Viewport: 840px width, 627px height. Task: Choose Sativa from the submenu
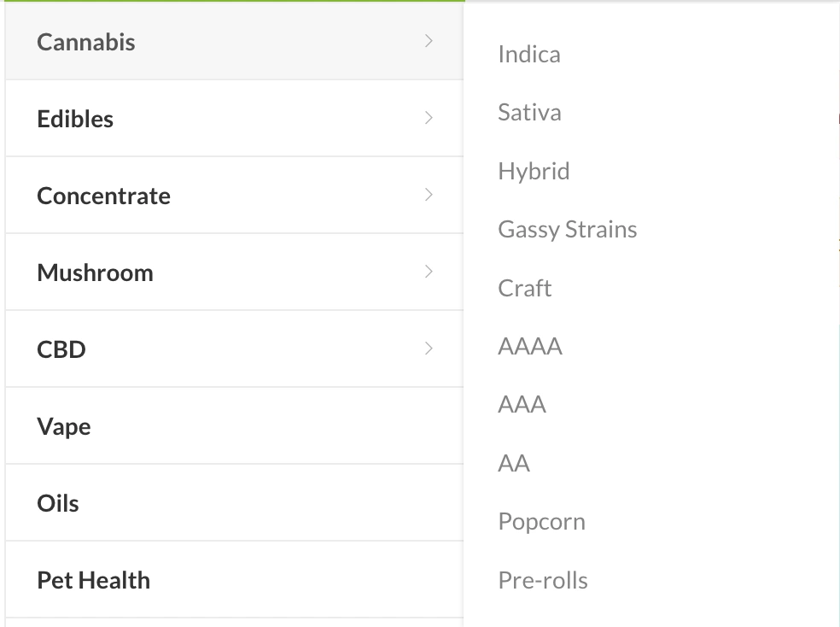click(x=529, y=113)
